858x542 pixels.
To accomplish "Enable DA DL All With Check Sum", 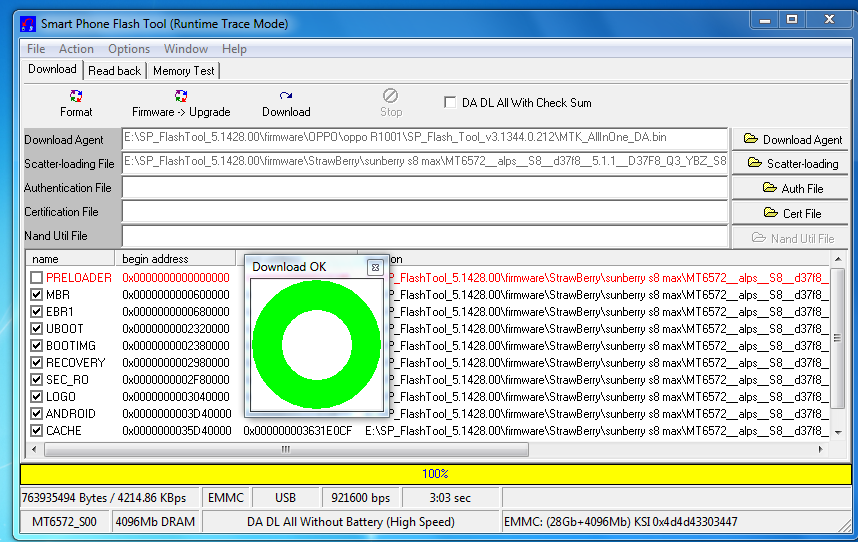I will coord(450,102).
